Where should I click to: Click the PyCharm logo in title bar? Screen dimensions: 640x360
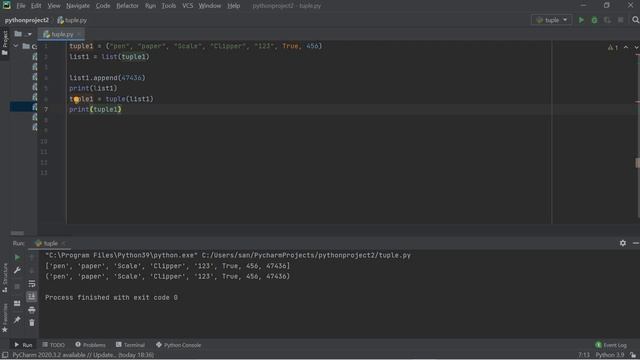tap(7, 5)
